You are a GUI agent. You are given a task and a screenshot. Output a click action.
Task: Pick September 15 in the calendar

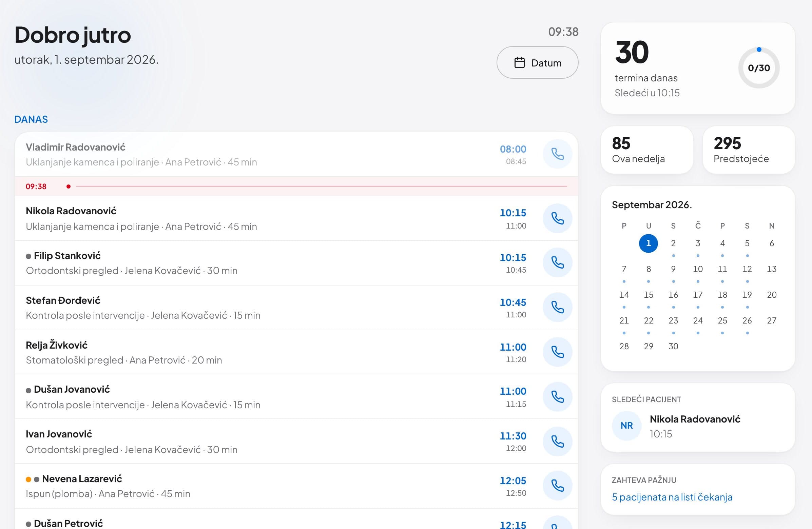point(648,295)
